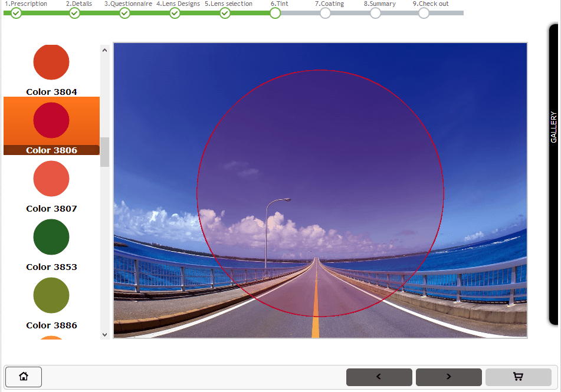Open step 3 Questionnaire
Viewport: 561px width, 392px height.
[x=124, y=13]
